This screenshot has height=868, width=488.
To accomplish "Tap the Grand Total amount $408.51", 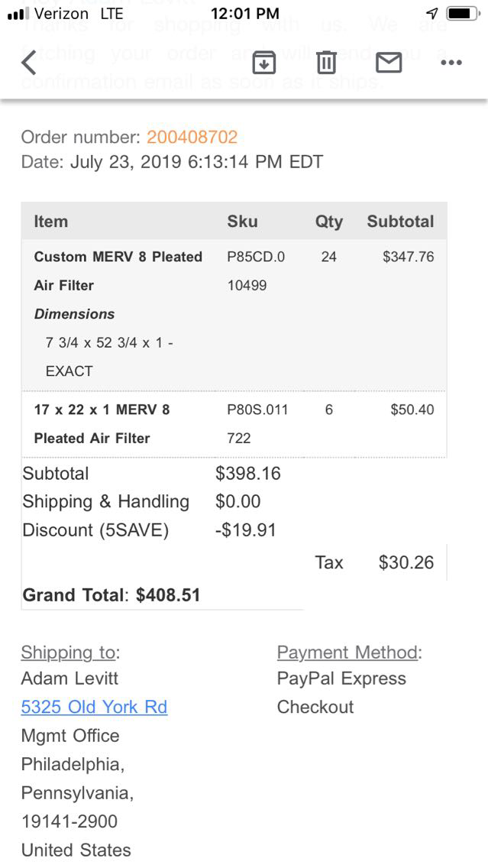I will pos(168,595).
